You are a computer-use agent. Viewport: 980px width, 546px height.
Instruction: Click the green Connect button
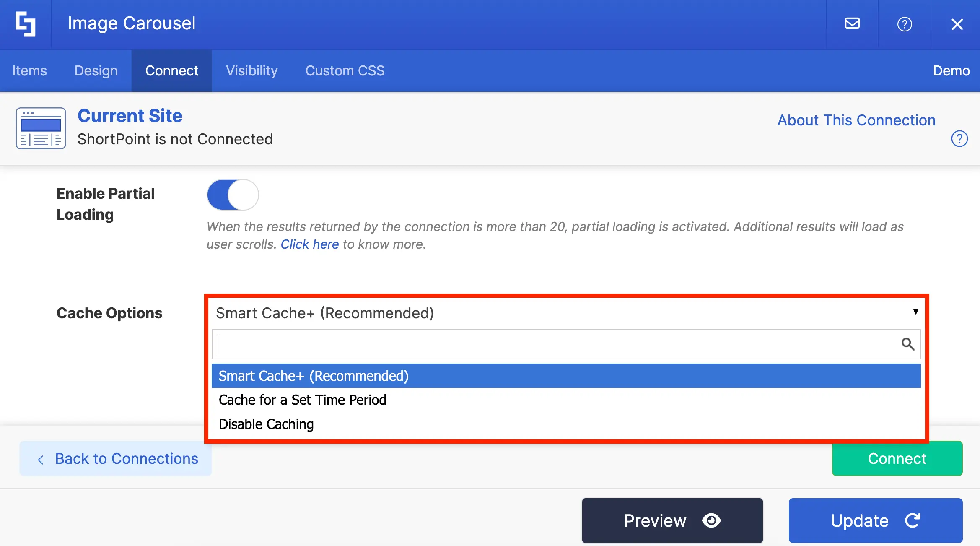tap(897, 458)
